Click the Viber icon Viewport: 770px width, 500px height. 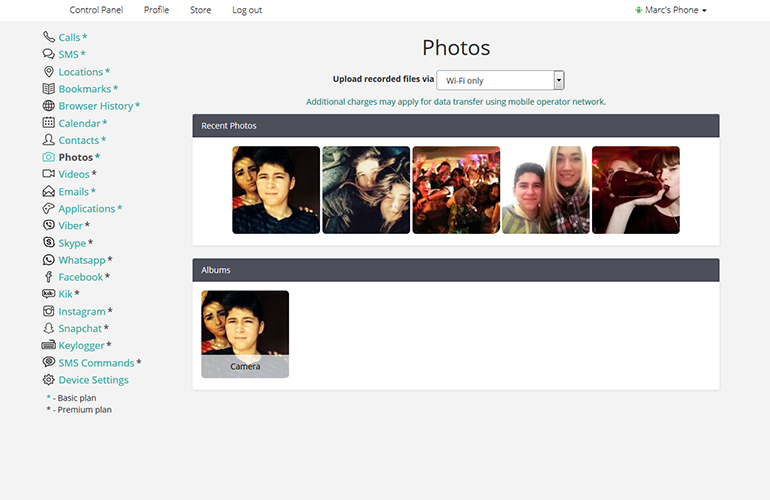(49, 225)
